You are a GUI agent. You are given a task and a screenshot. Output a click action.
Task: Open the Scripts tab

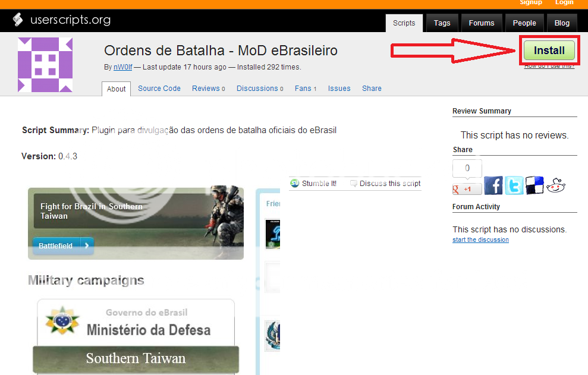404,23
